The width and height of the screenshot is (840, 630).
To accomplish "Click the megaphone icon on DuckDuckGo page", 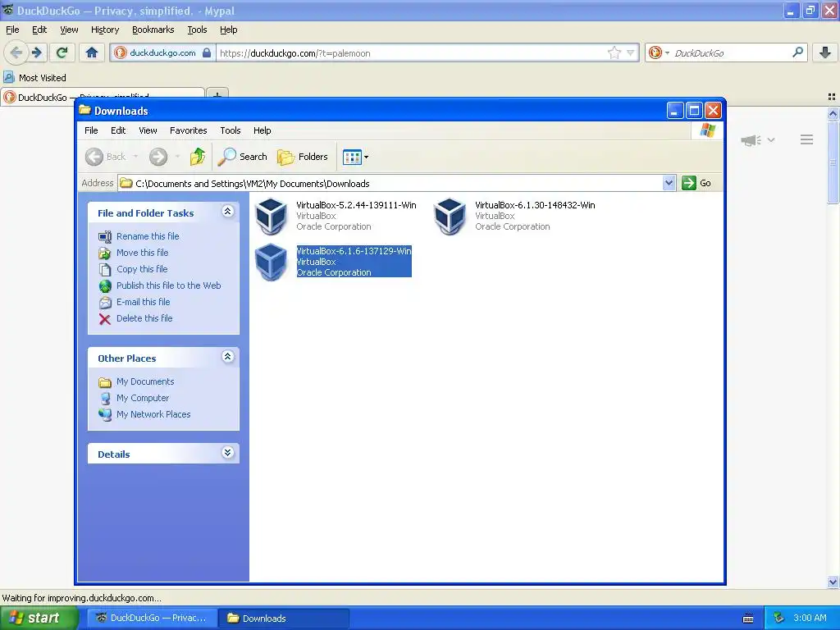I will 751,140.
